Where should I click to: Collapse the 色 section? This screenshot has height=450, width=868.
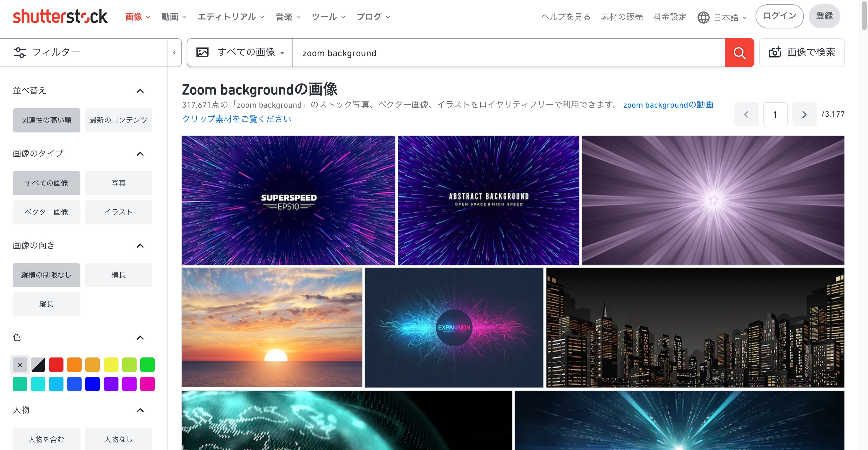[x=140, y=338]
